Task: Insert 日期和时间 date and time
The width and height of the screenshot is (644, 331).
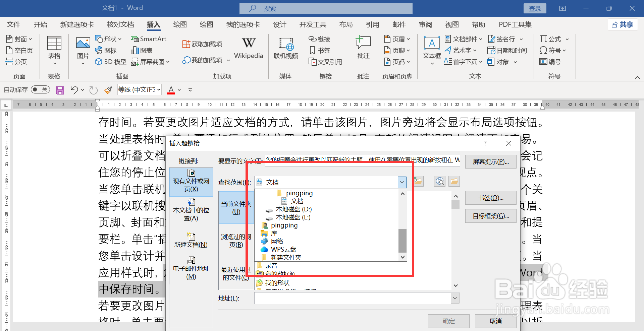Action: click(x=507, y=51)
